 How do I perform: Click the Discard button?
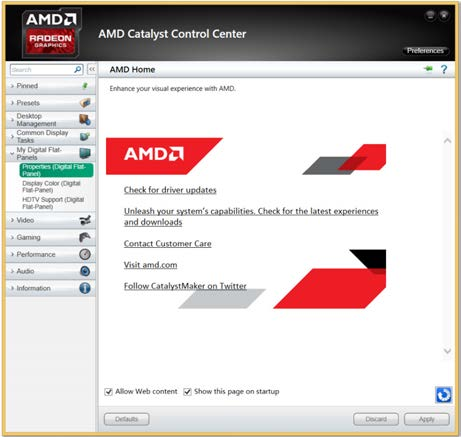point(376,419)
